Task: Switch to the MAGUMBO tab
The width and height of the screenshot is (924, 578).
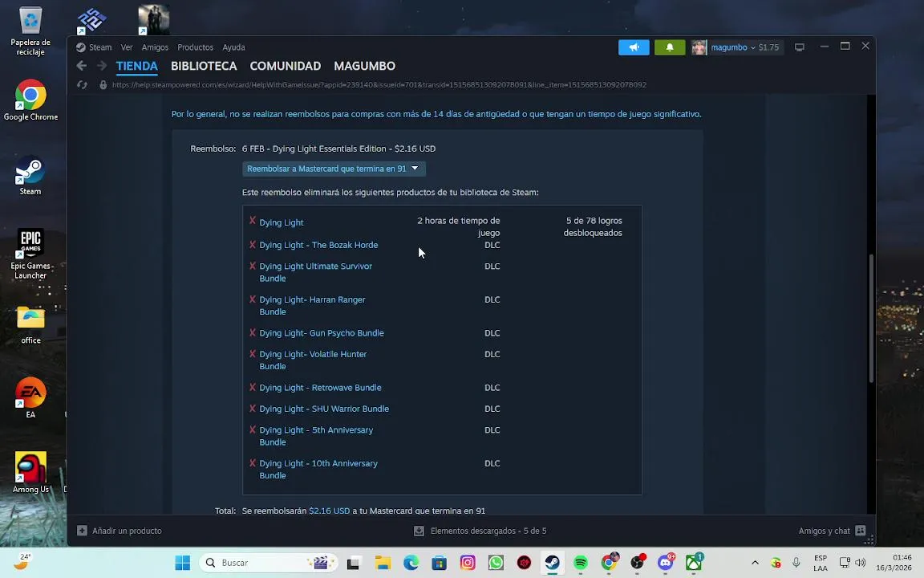Action: [x=364, y=66]
